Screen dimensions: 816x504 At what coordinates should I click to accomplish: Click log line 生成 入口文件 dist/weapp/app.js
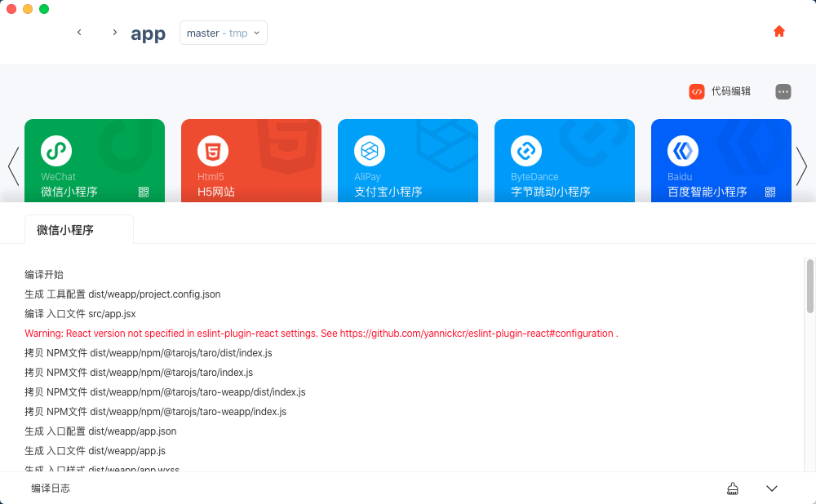point(95,451)
